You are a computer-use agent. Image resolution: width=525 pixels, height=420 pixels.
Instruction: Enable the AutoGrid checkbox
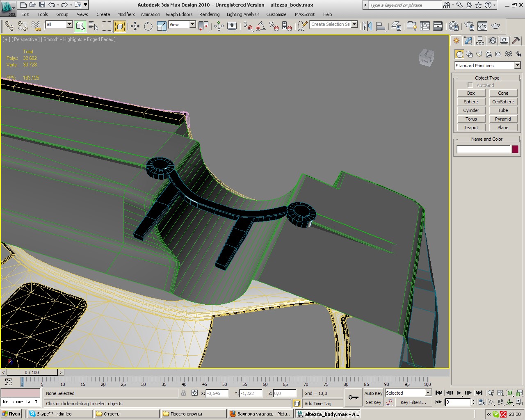point(470,85)
